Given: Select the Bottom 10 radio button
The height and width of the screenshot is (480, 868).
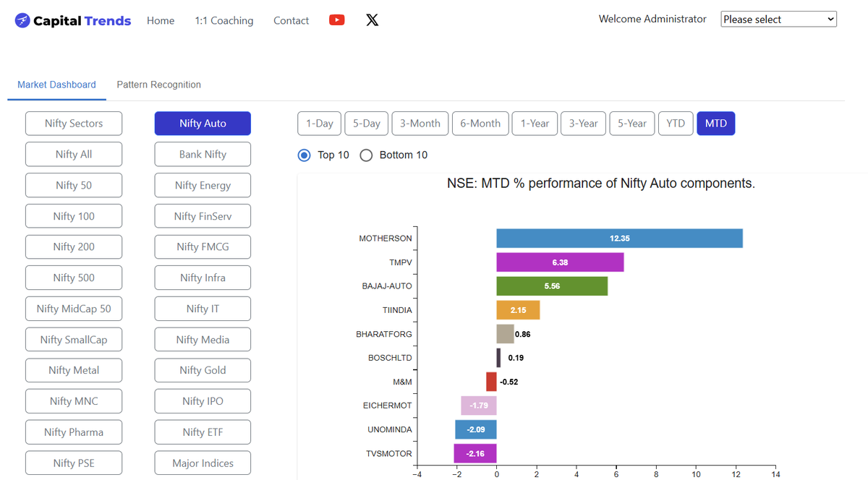Looking at the screenshot, I should click(x=366, y=155).
